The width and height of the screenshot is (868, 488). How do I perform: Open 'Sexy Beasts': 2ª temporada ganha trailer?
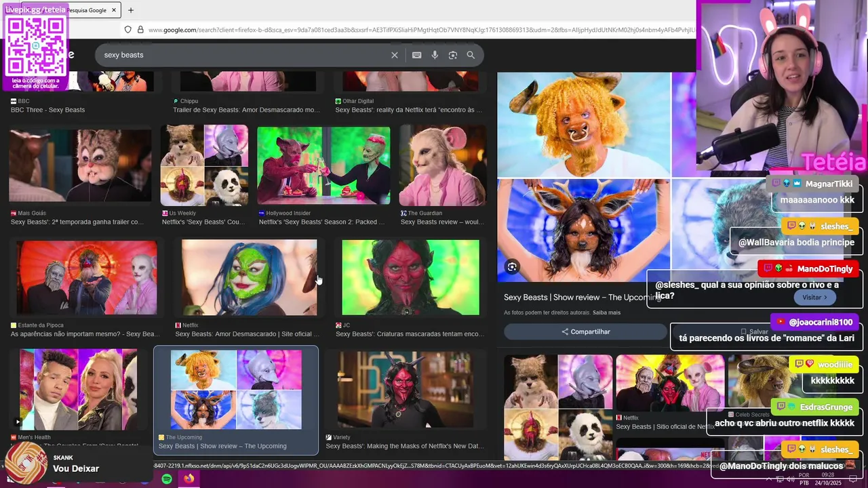(77, 222)
